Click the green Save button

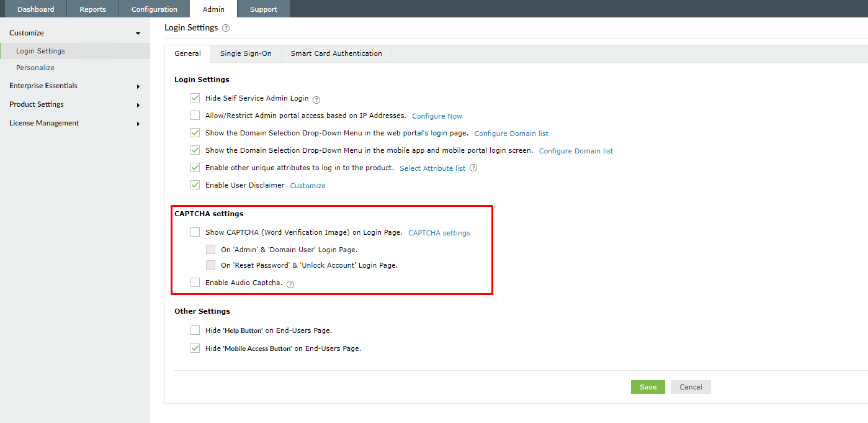click(x=648, y=387)
